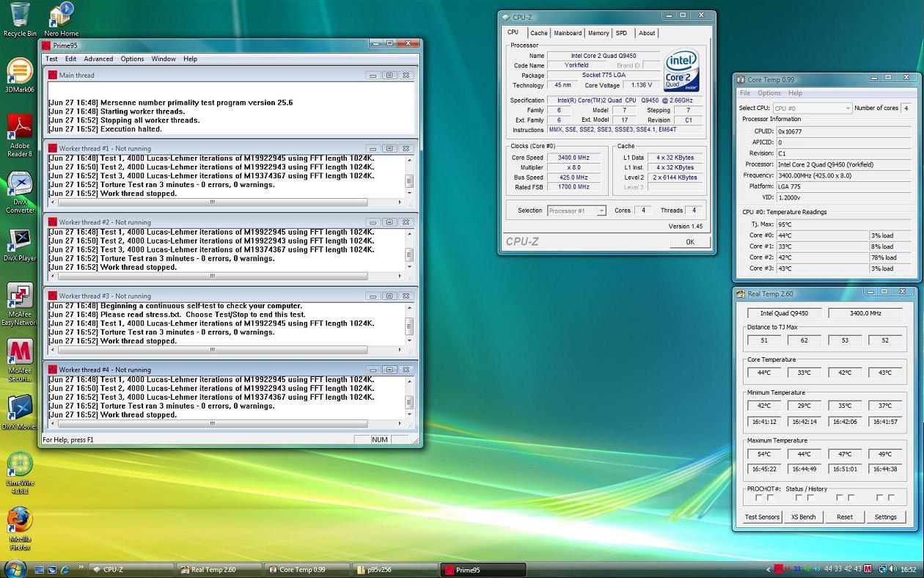Image resolution: width=924 pixels, height=578 pixels.
Task: Click the Core #2 78% load reading
Action: tap(889, 257)
